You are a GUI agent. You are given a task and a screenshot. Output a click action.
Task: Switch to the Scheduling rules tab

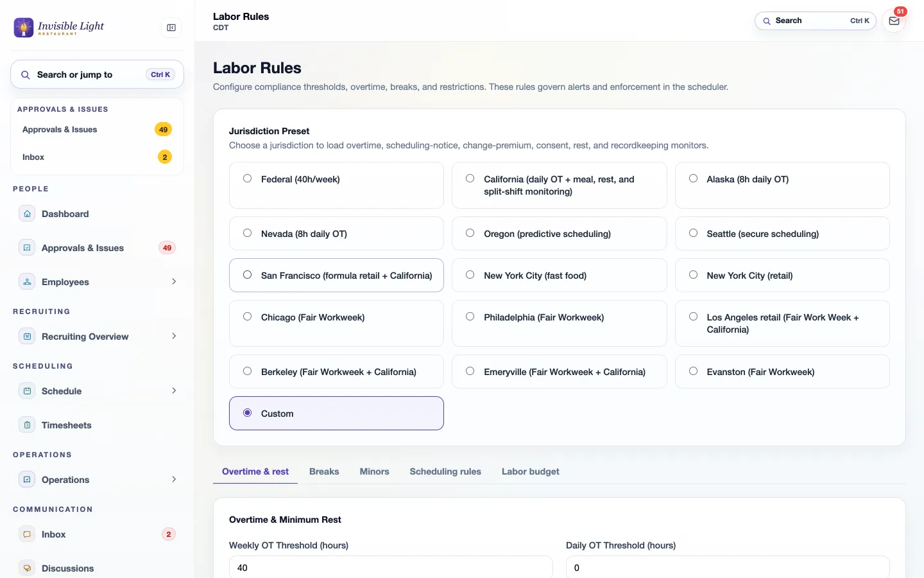pos(445,471)
